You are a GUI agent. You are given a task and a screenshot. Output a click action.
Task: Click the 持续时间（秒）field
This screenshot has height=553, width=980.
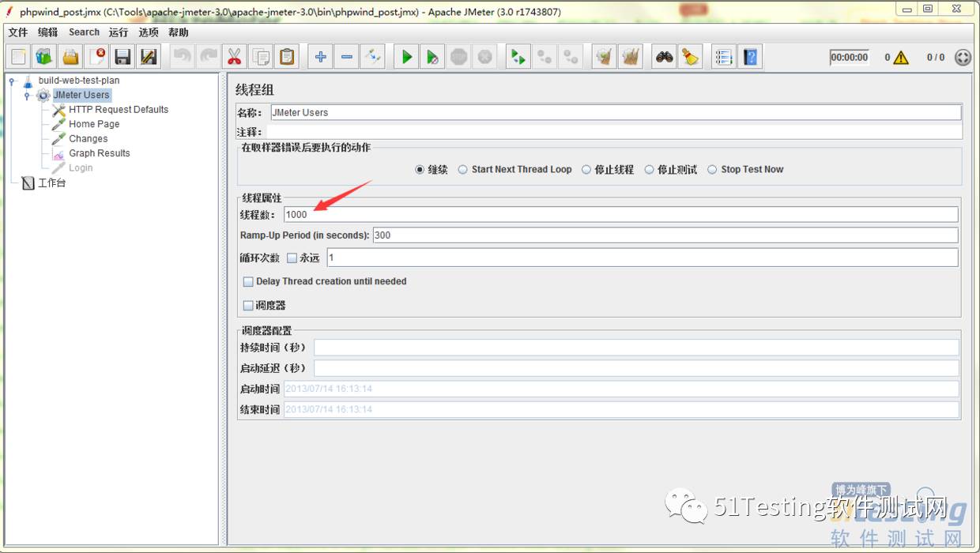pyautogui.click(x=636, y=348)
